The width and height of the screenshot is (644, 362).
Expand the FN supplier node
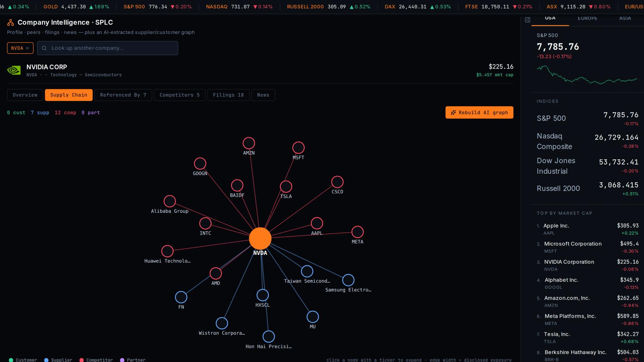click(x=181, y=297)
